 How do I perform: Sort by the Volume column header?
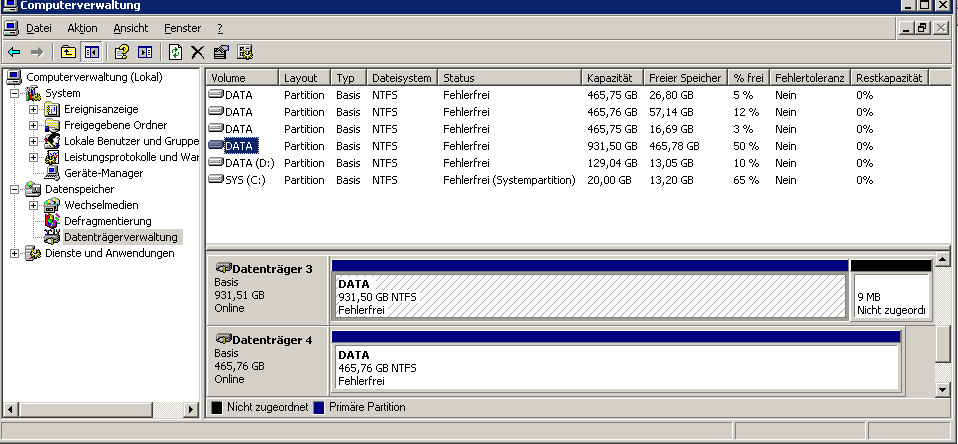click(x=243, y=78)
